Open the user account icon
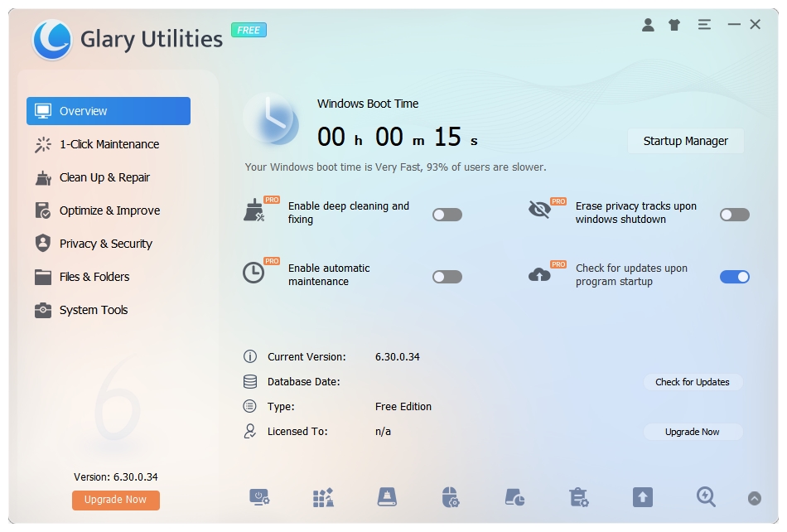 [648, 25]
